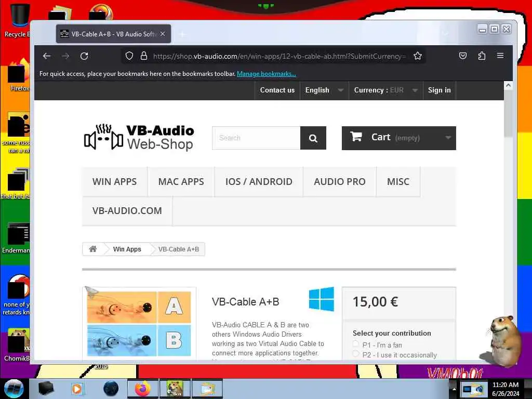The height and width of the screenshot is (399, 532).
Task: Click the VB-Cable A+B product title
Action: pos(245,302)
